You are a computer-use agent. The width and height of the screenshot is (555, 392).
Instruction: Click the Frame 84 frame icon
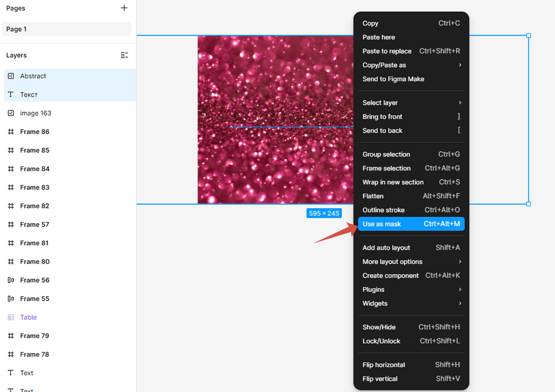[11, 169]
